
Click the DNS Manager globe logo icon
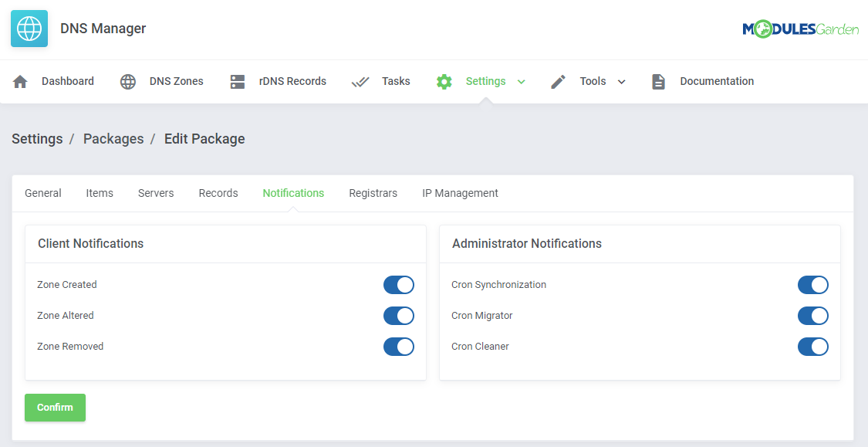(29, 29)
